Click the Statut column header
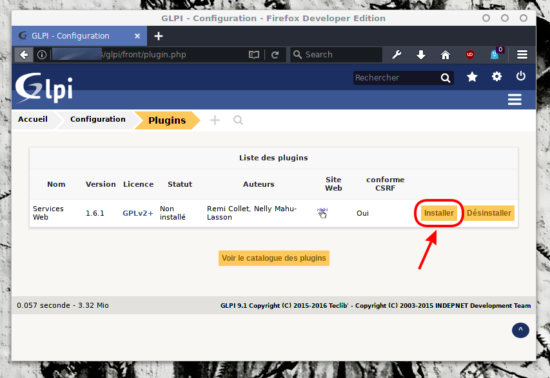 (x=180, y=184)
